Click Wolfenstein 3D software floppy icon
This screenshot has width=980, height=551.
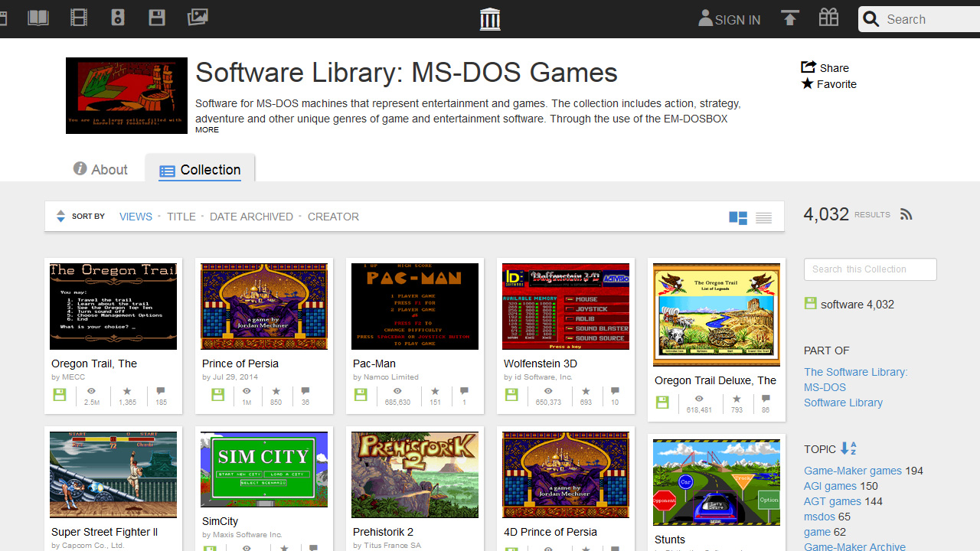coord(512,395)
